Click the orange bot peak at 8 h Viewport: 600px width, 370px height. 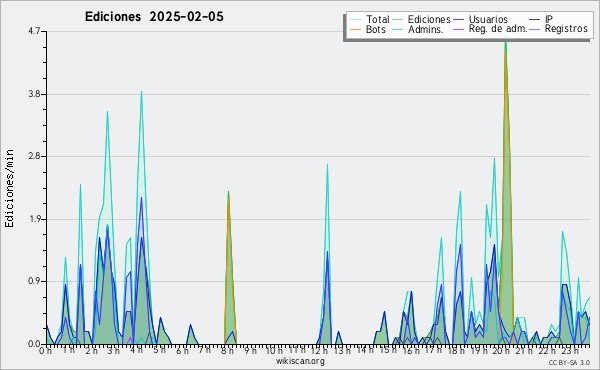point(228,198)
